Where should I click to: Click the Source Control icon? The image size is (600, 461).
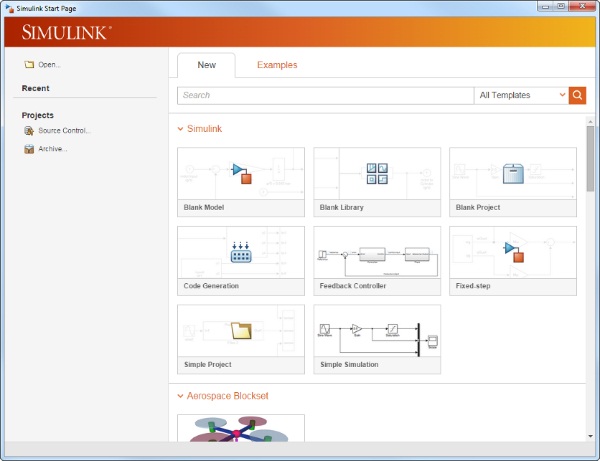[29, 131]
